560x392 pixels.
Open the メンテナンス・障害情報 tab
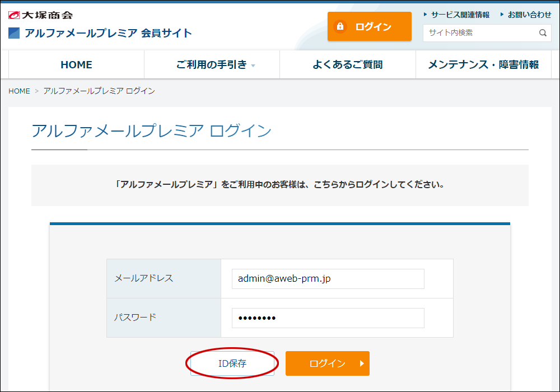click(x=483, y=64)
